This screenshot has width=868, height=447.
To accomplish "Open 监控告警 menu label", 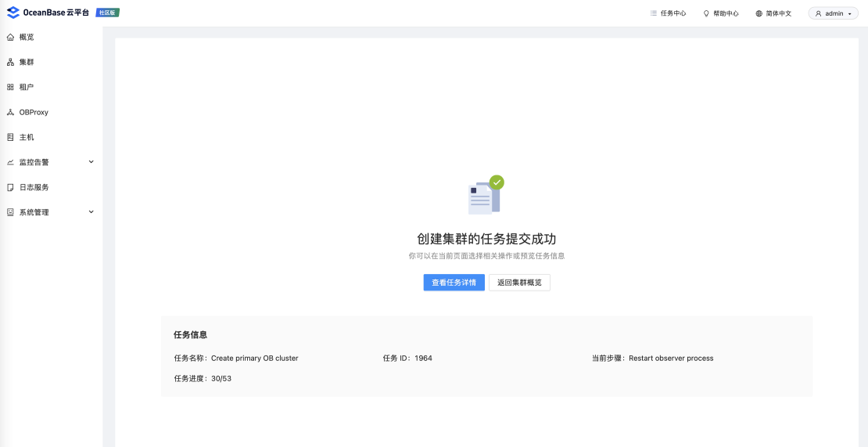I will 34,162.
